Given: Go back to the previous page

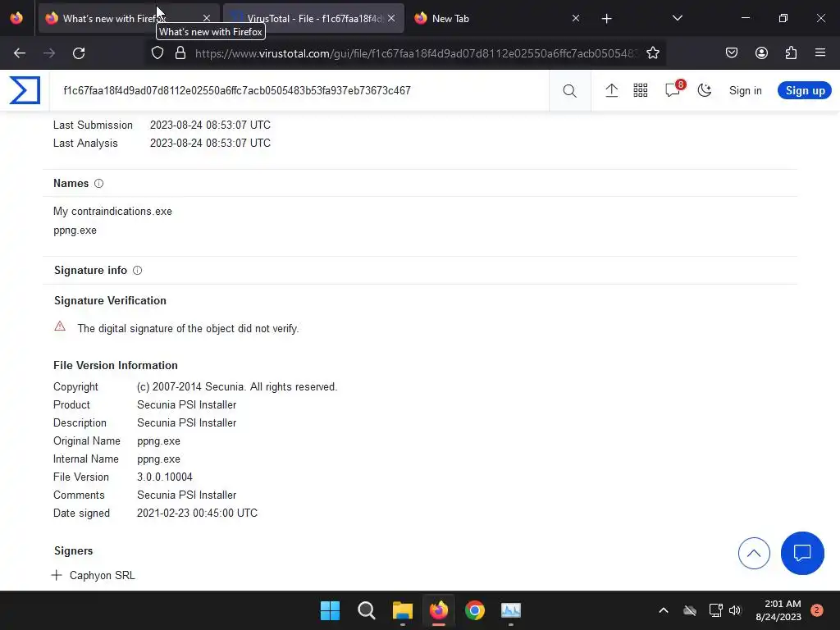Looking at the screenshot, I should tap(20, 53).
